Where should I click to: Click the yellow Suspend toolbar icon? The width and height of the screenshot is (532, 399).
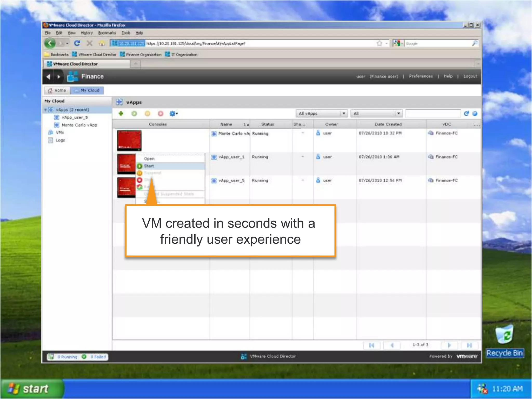[x=147, y=114]
